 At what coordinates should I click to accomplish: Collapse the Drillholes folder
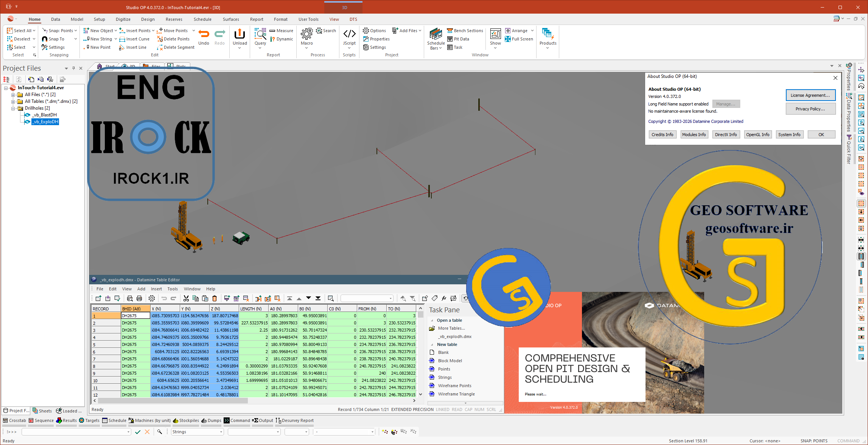(x=13, y=108)
